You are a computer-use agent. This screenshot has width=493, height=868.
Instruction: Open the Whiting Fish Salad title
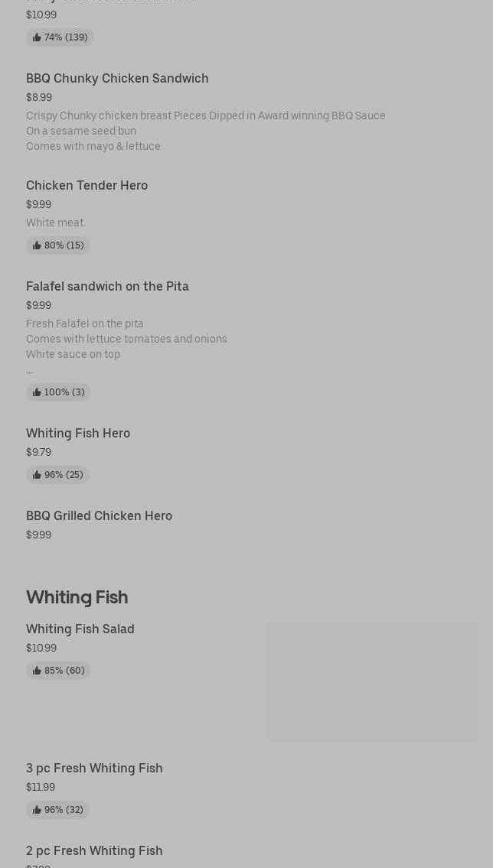click(x=80, y=629)
